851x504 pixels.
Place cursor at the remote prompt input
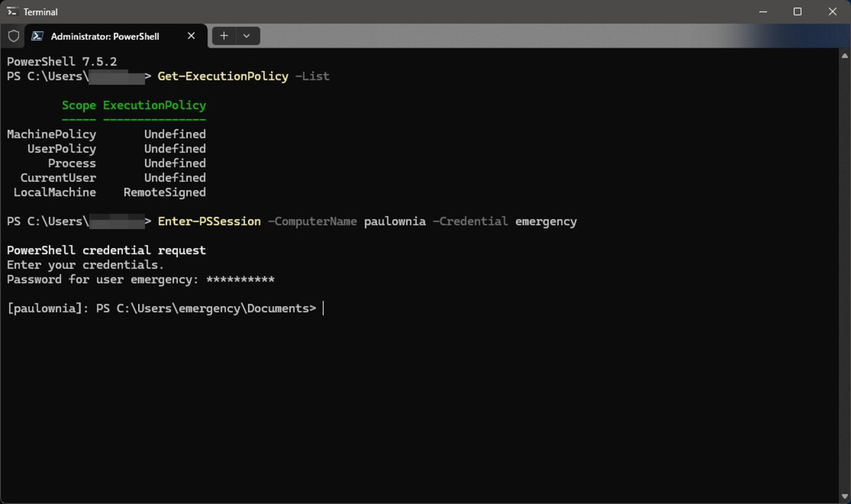pyautogui.click(x=323, y=308)
